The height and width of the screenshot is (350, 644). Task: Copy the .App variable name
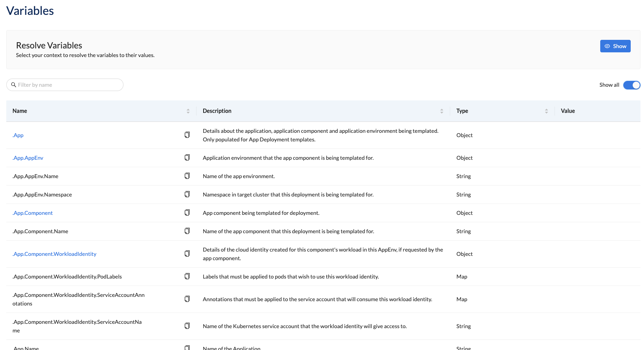187,135
